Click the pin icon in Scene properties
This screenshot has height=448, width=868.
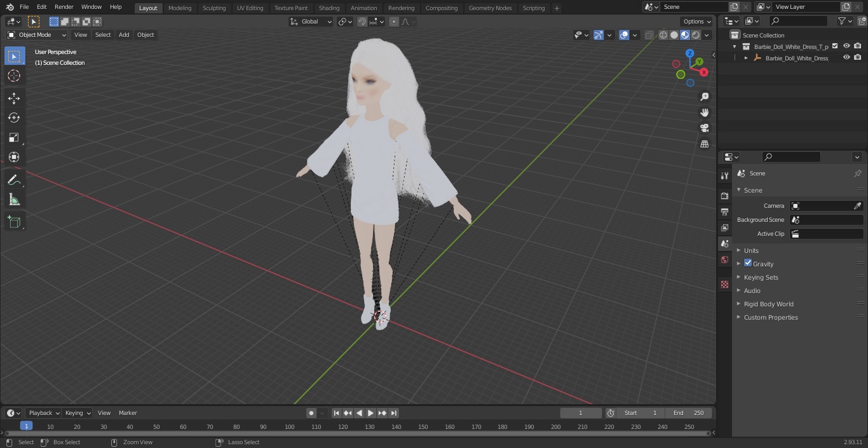[857, 173]
